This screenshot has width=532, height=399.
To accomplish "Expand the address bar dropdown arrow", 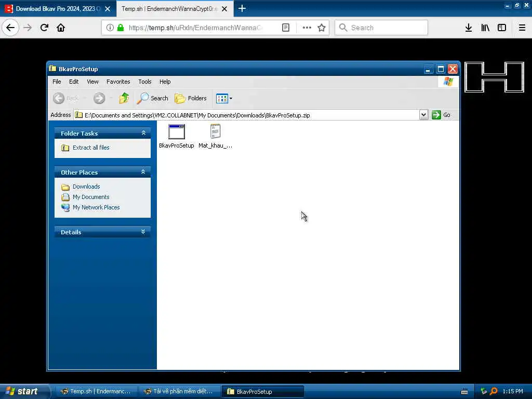I will 423,115.
